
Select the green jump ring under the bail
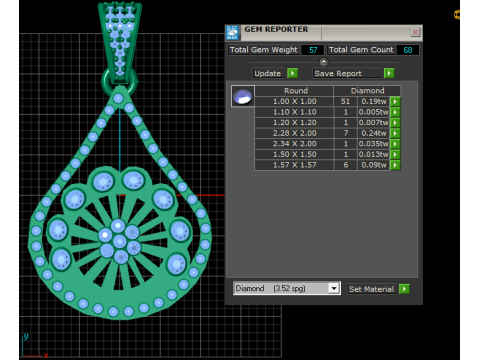click(x=119, y=82)
